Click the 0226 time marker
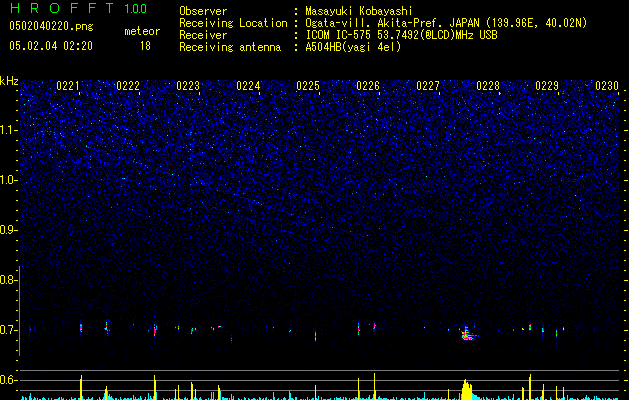This screenshot has height=400, width=629. [368, 86]
